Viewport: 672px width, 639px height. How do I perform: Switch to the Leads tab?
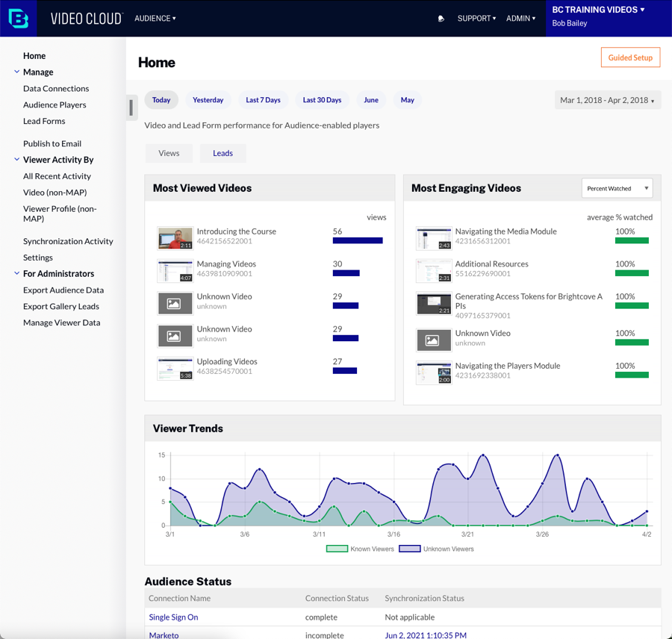pos(223,154)
